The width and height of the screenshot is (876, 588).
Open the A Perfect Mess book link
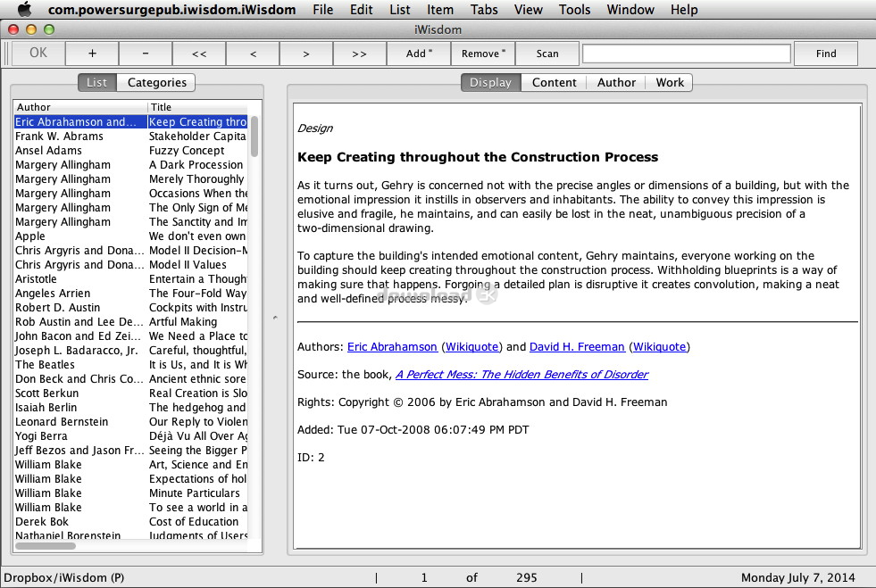click(521, 374)
